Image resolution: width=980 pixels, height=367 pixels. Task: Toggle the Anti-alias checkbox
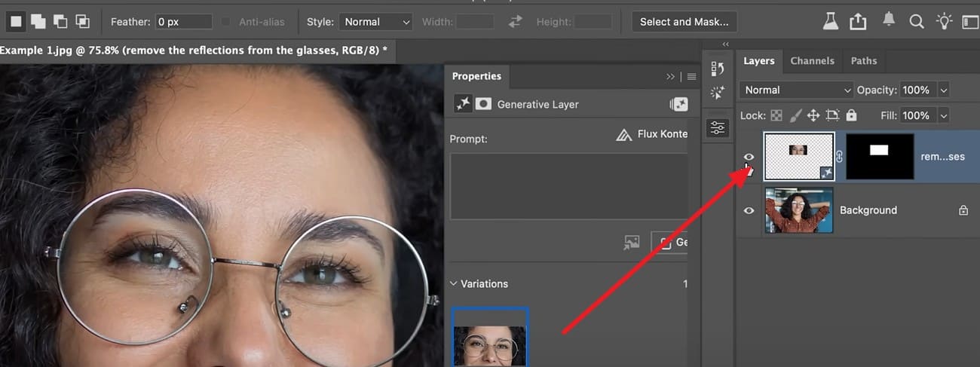coord(228,22)
